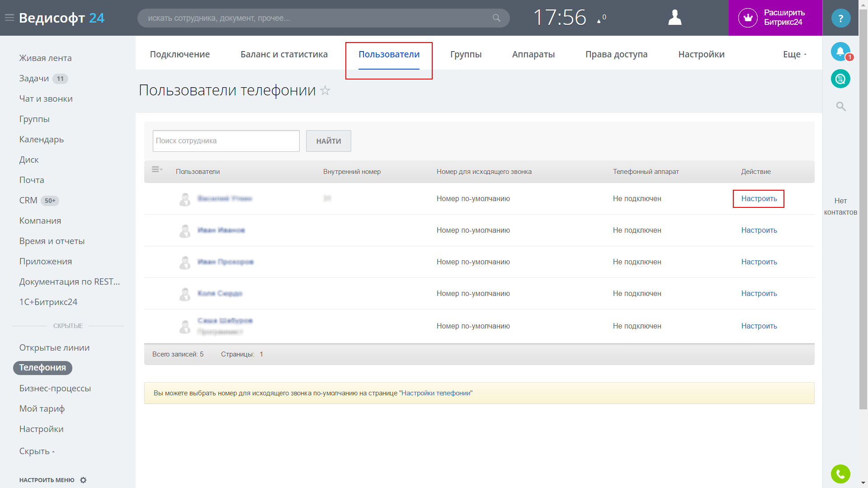Open Документация по REST in the sidebar
The image size is (868, 488).
69,282
